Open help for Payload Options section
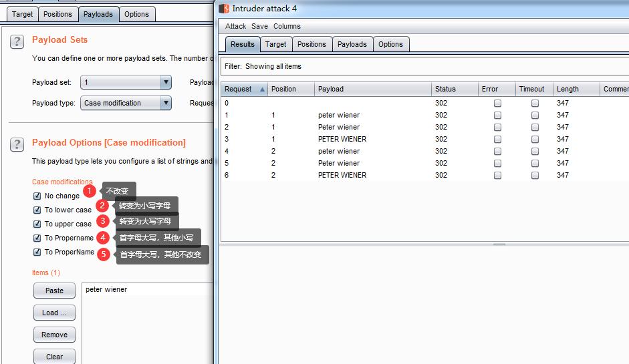Viewport: 629px width, 364px height. pyautogui.click(x=17, y=145)
